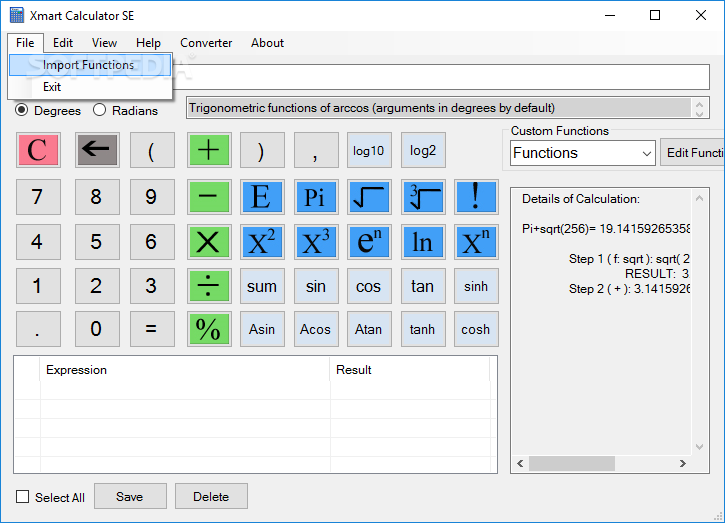Click the square root button
The image size is (725, 523).
point(369,197)
